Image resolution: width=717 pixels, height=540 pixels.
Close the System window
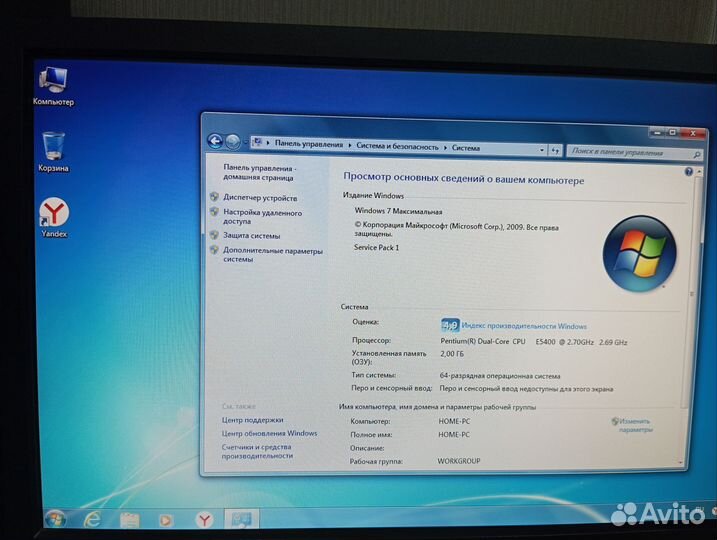(x=693, y=134)
